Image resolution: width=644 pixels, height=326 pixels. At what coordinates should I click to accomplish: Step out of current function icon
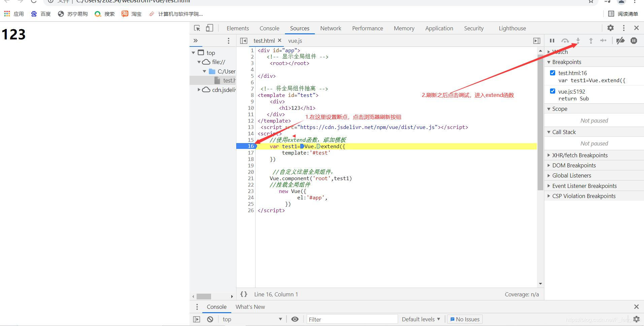click(x=591, y=41)
